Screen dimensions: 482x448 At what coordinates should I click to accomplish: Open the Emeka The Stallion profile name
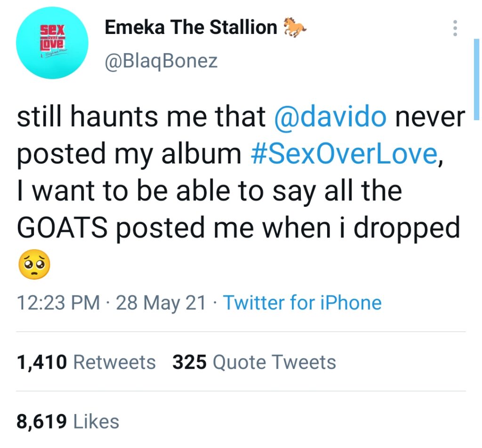coord(191,28)
